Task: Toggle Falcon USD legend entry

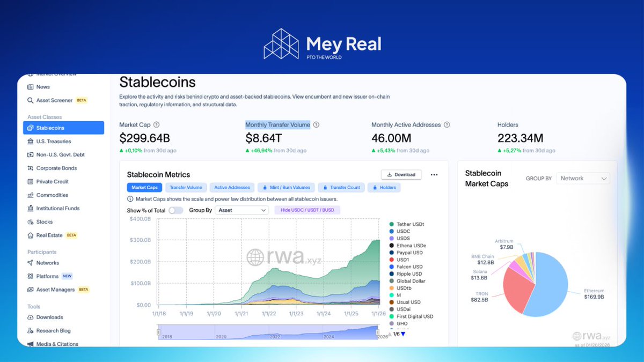Action: (406, 267)
